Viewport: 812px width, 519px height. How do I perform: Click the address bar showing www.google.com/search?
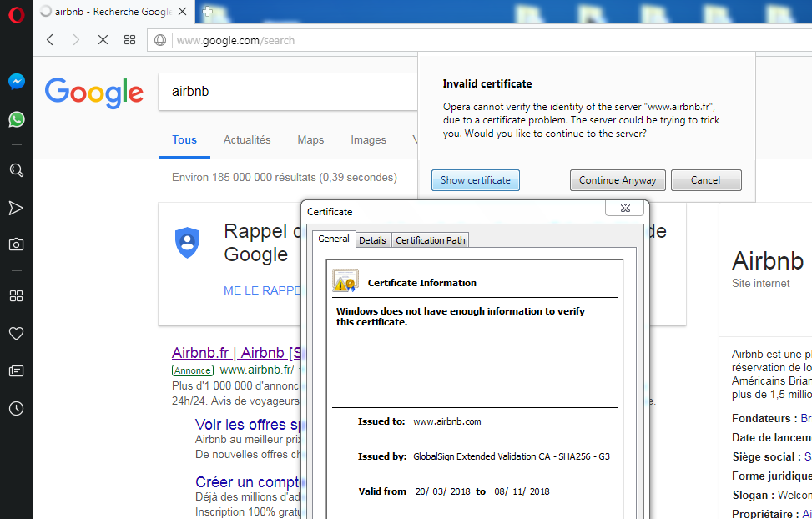[480, 40]
